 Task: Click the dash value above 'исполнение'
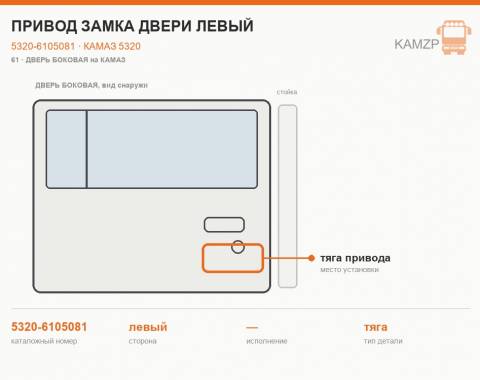252,328
